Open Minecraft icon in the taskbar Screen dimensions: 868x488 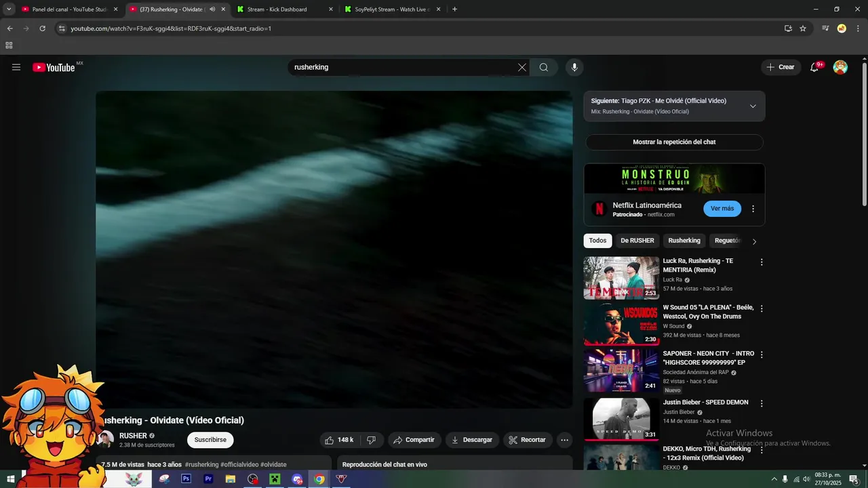point(275,479)
